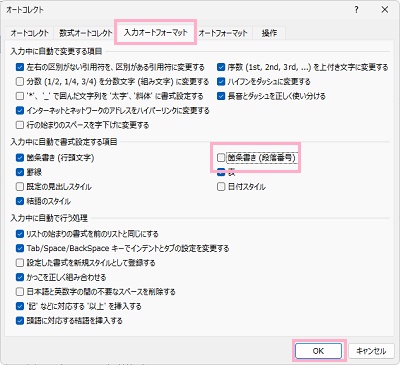
Task: Toggle Tab/Space/BackSpace キー indent setting
Action: pos(20,248)
